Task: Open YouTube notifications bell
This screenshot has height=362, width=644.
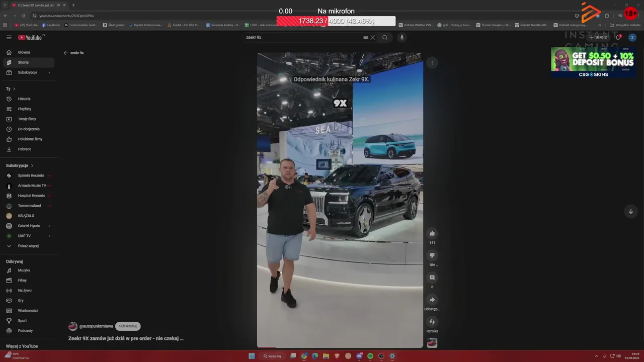Action: point(618,37)
